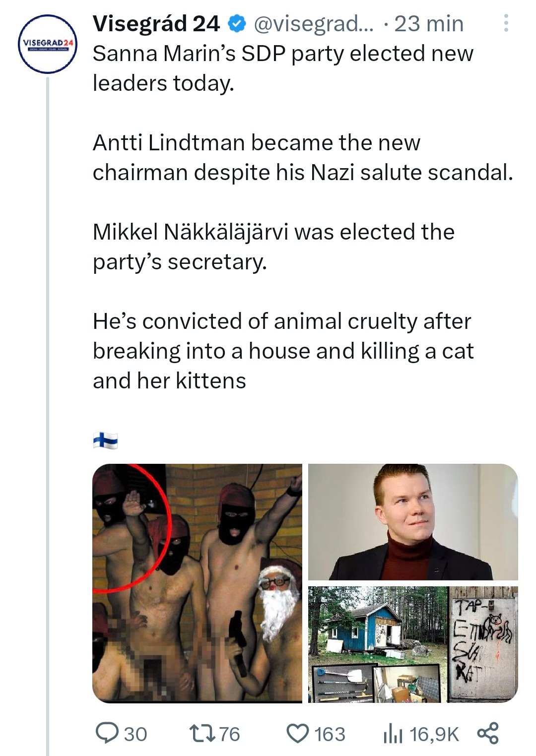Click the Finland flag emoji
536x756 pixels.
click(x=105, y=440)
